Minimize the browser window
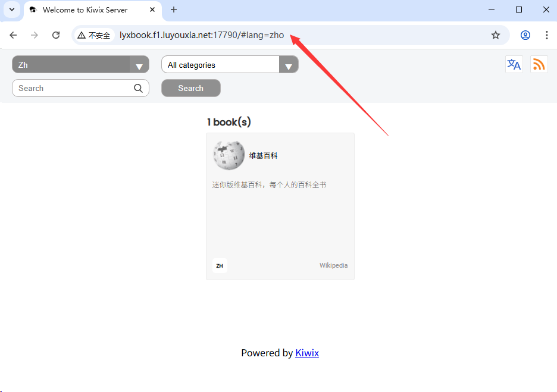Image resolution: width=557 pixels, height=392 pixels. [x=492, y=10]
